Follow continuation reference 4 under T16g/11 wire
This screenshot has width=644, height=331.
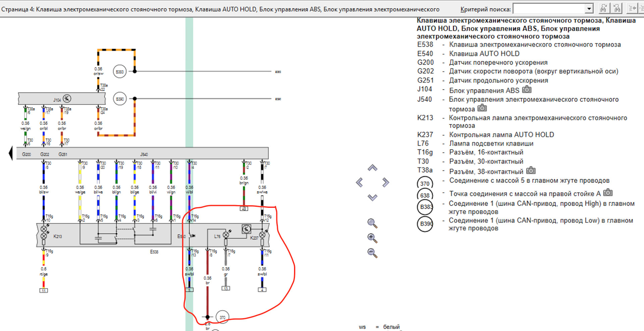point(262,290)
